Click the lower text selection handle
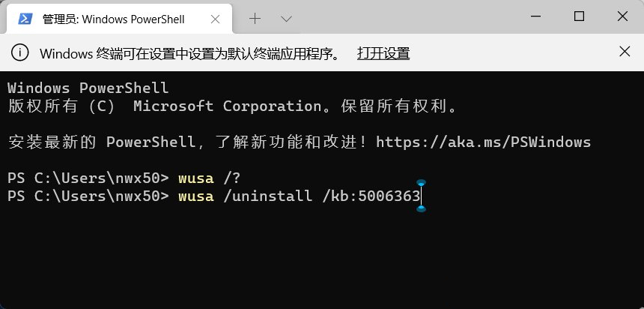 click(x=421, y=209)
